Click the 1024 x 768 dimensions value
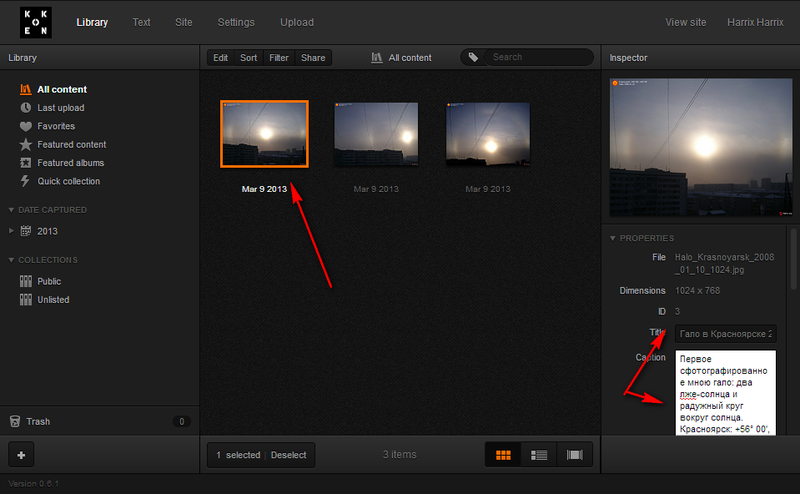Screen dimensions: 800x494 (x=697, y=290)
